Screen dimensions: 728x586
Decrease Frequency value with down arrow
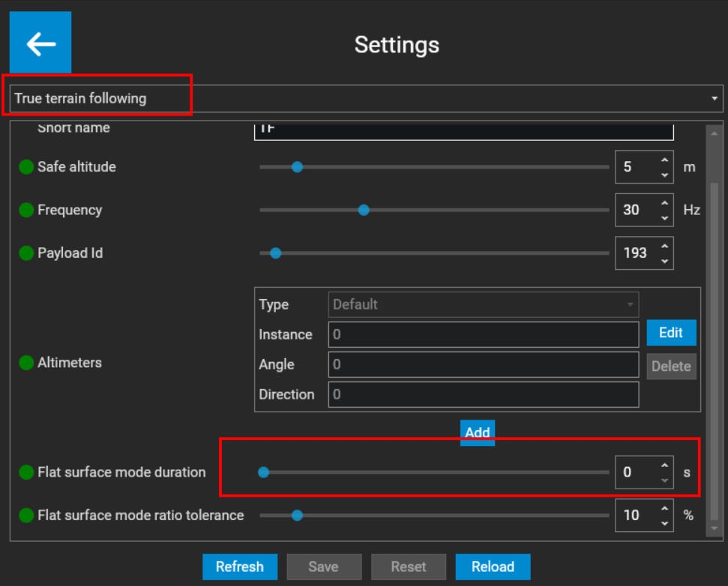665,218
